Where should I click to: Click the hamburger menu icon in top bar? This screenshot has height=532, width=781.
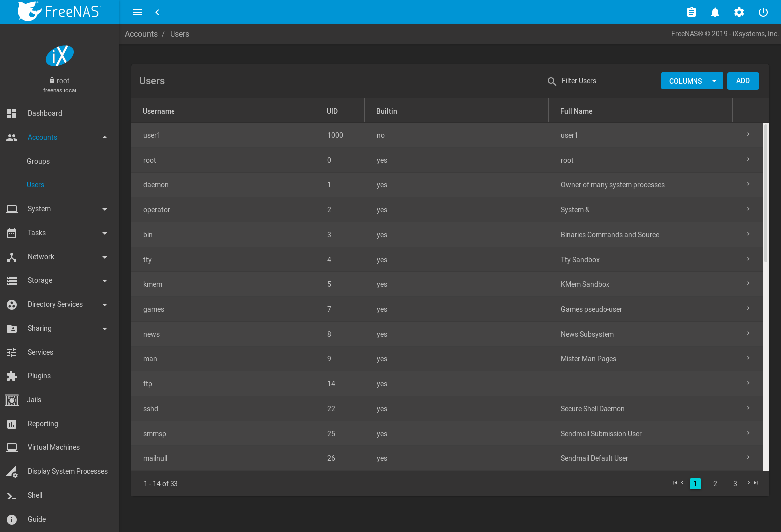point(137,12)
